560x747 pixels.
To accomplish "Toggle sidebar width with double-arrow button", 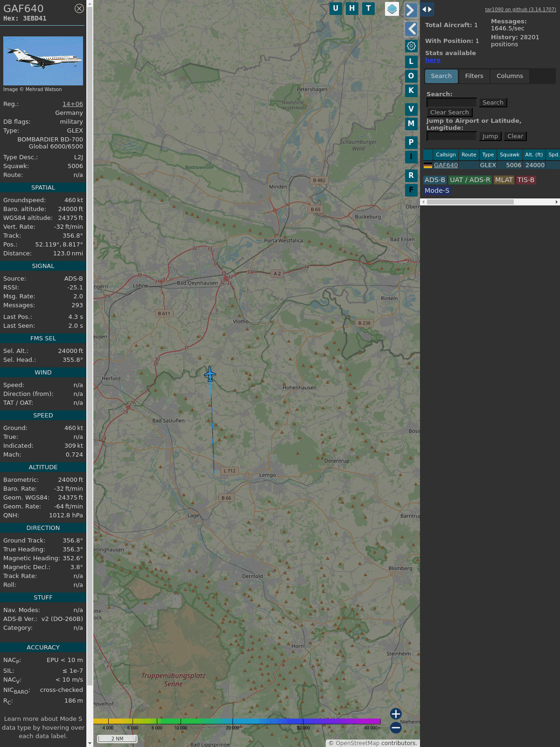I will [x=427, y=9].
